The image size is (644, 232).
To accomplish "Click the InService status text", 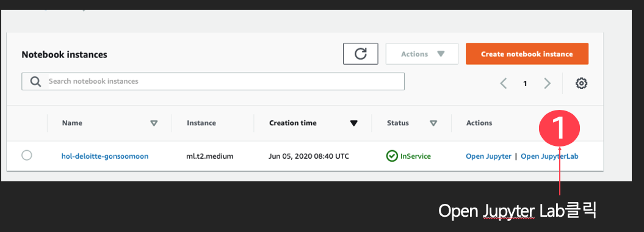I will (416, 156).
